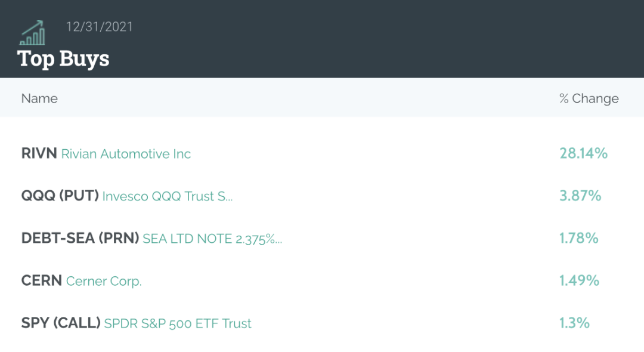Select the Name column header
644x352 pixels.
[39, 98]
